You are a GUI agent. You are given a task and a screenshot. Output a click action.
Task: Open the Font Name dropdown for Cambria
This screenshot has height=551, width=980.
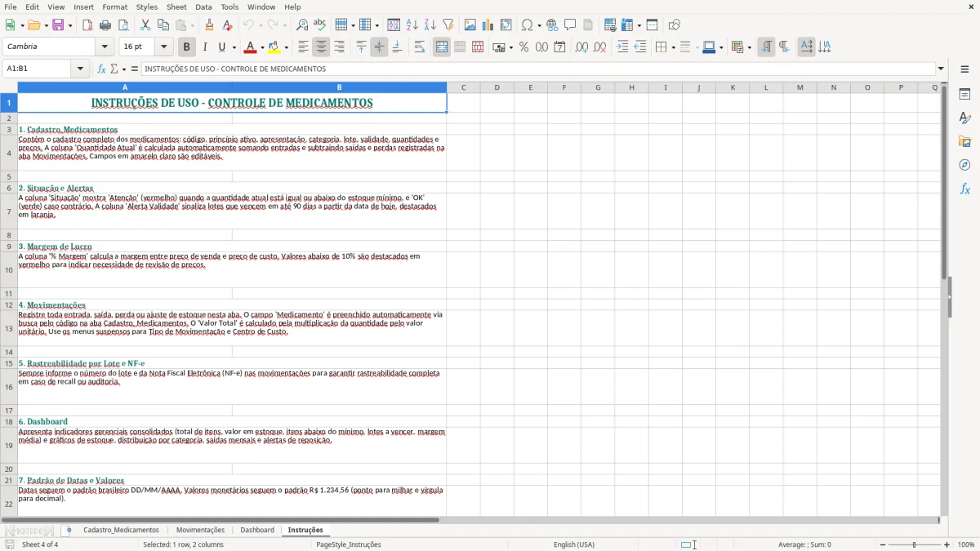point(105,47)
